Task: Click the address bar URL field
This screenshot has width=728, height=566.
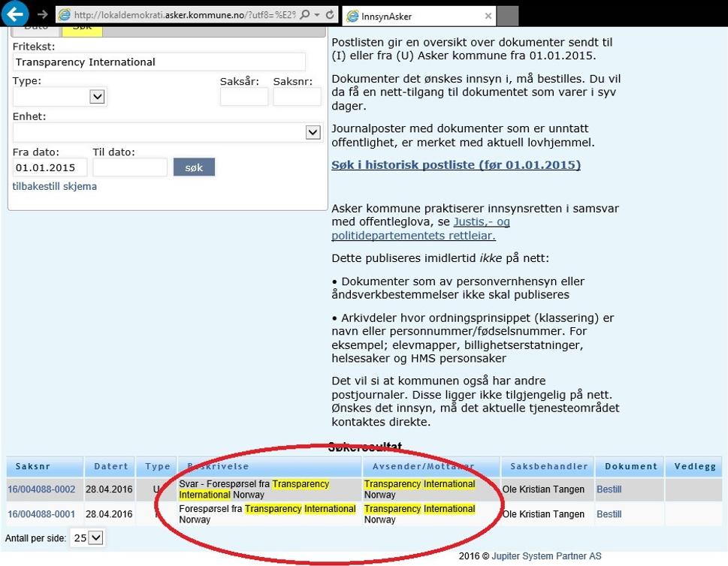Action: 184,15
